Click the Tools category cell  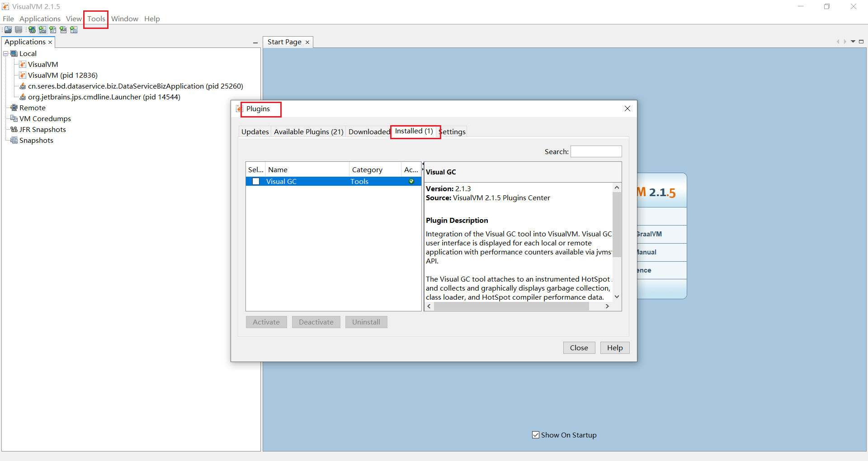[359, 181]
